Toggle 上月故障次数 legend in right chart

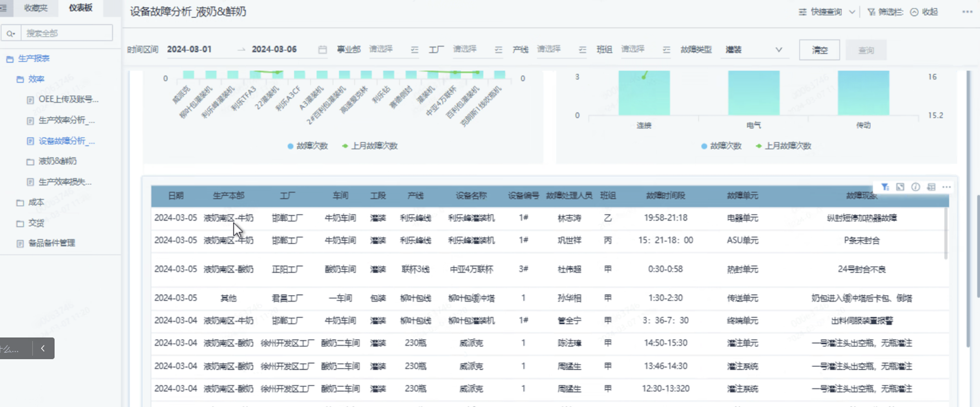coord(783,146)
